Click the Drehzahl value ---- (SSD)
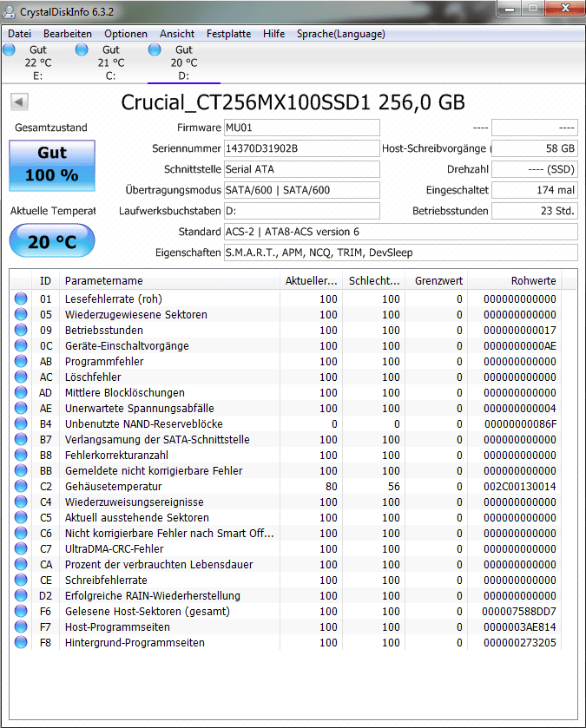The image size is (586, 728). point(535,169)
